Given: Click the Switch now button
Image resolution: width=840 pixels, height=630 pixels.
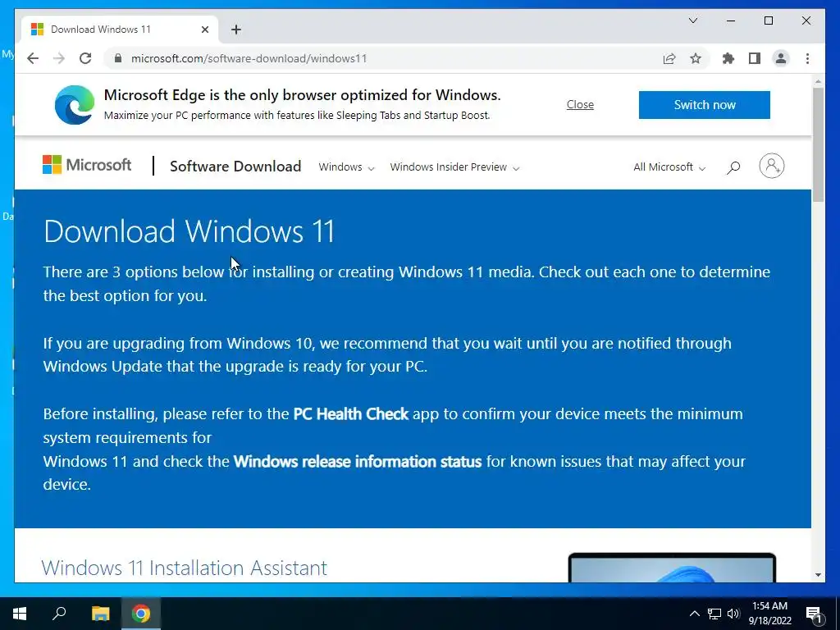Looking at the screenshot, I should (705, 104).
